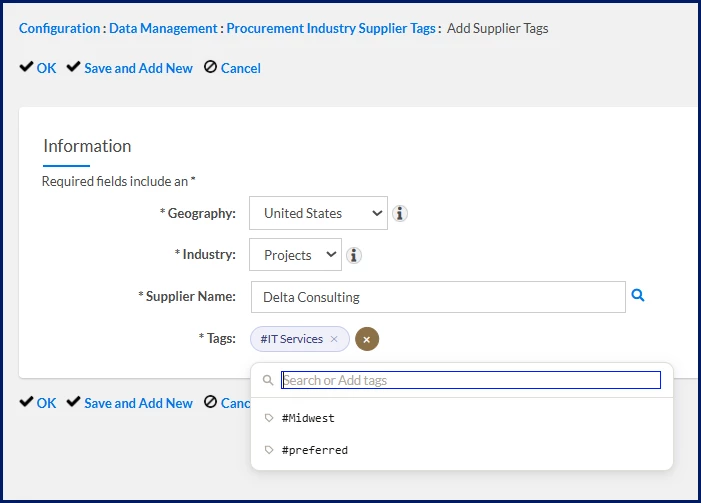
Task: Click the Industry info icon
Action: point(353,255)
